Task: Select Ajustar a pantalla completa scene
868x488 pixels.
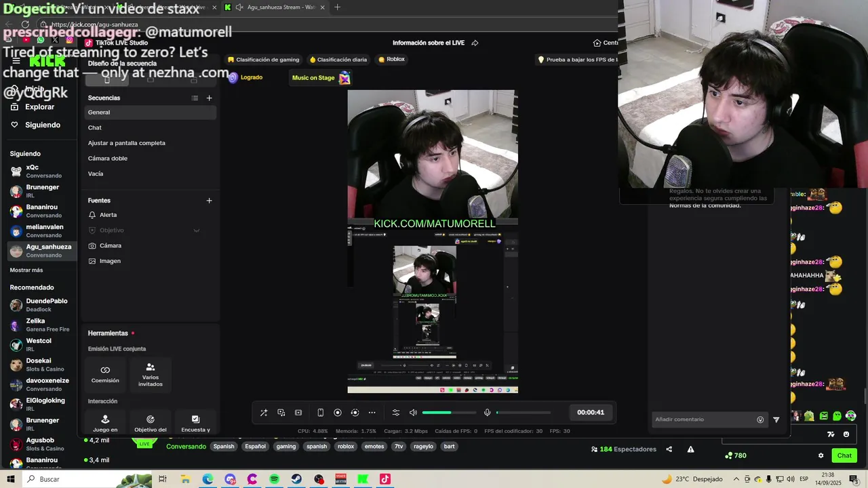Action: [x=150, y=143]
